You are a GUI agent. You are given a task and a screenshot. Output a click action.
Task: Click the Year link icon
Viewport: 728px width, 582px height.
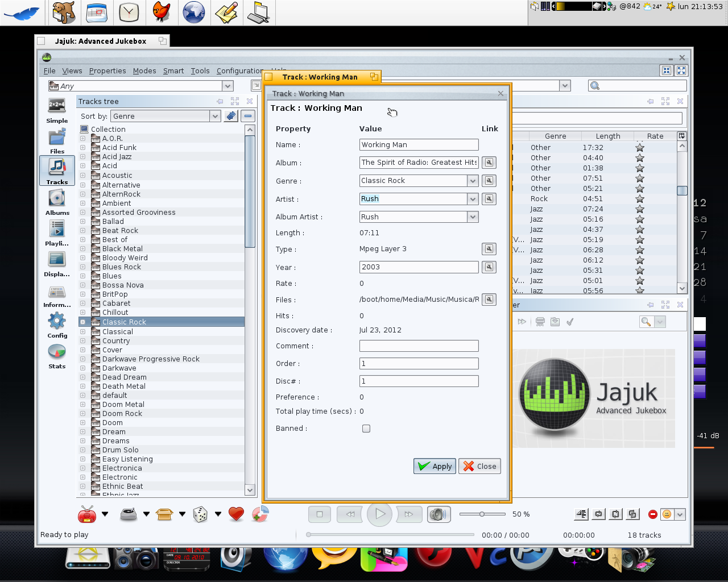pos(489,267)
